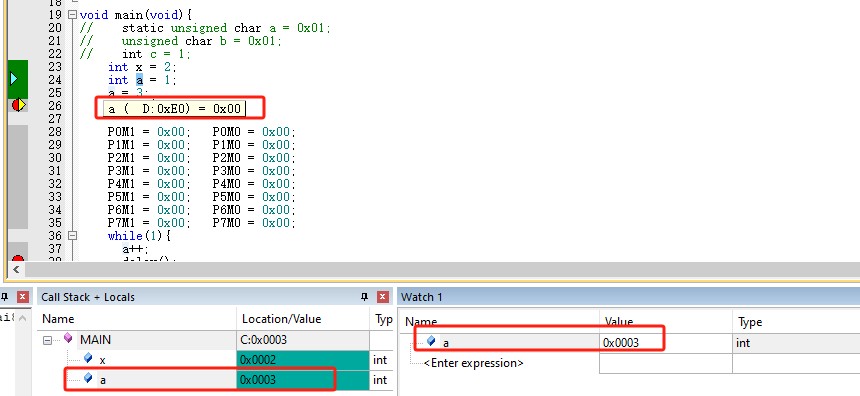Click the commented 'unsigned char b = 0x01' line

pos(180,41)
